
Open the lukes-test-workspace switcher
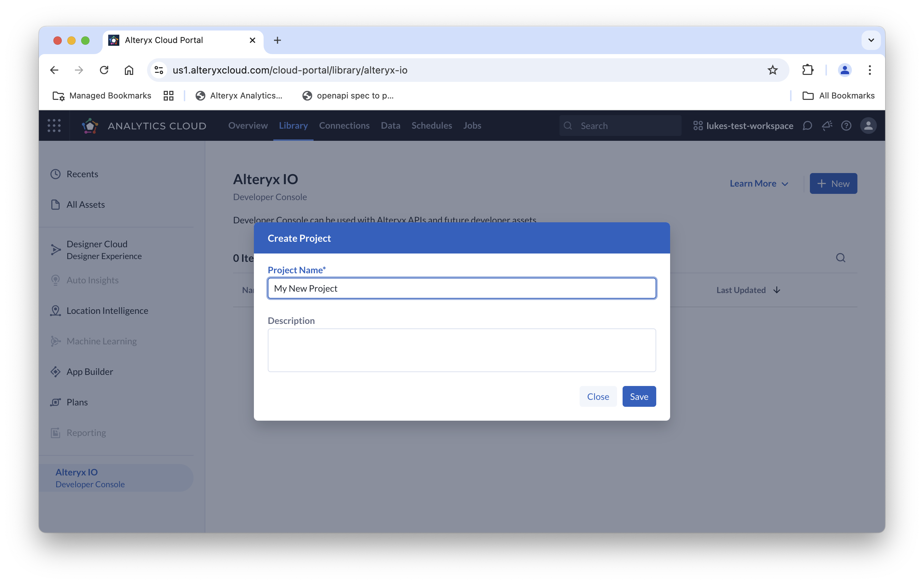tap(743, 126)
